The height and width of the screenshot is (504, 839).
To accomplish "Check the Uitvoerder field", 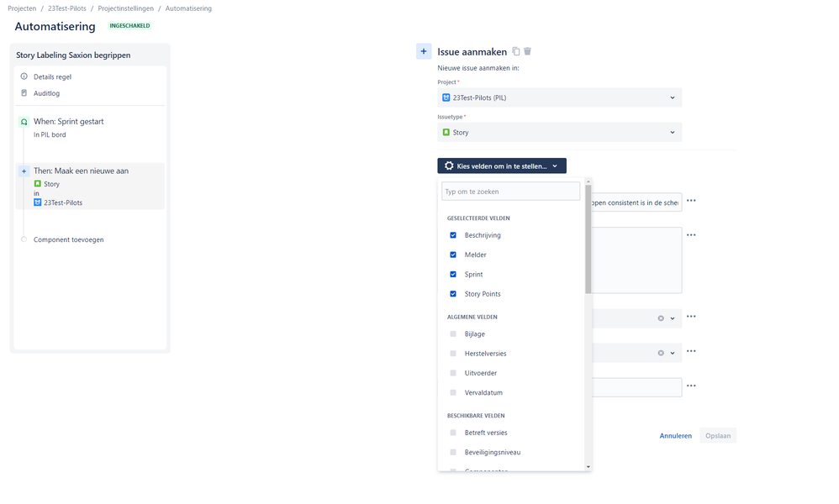I will 453,373.
